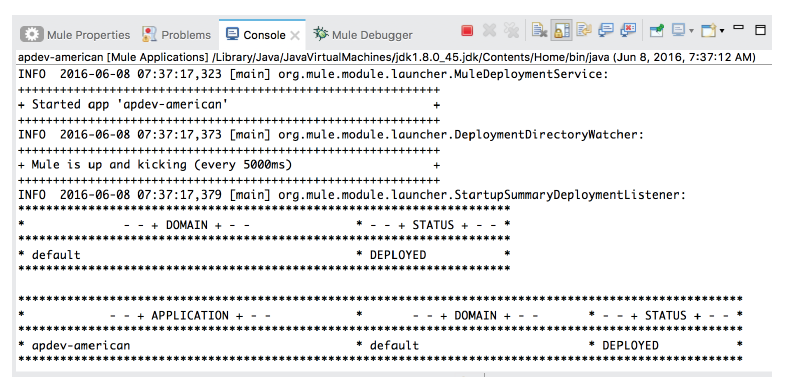803x382 pixels.
Task: Click the Remove Launch gray X icon
Action: [490, 31]
